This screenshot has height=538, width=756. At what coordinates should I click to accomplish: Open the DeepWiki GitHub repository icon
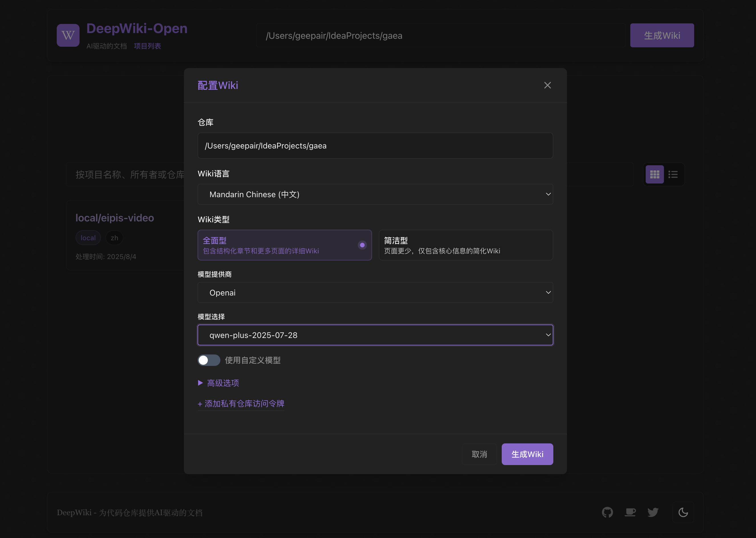click(607, 512)
